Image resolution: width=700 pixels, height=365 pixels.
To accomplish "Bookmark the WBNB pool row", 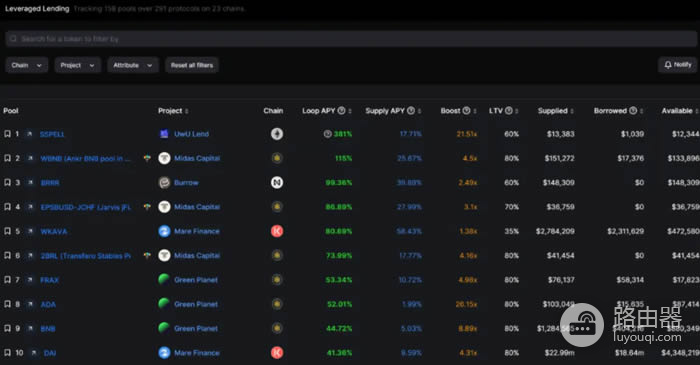I will pos(8,158).
